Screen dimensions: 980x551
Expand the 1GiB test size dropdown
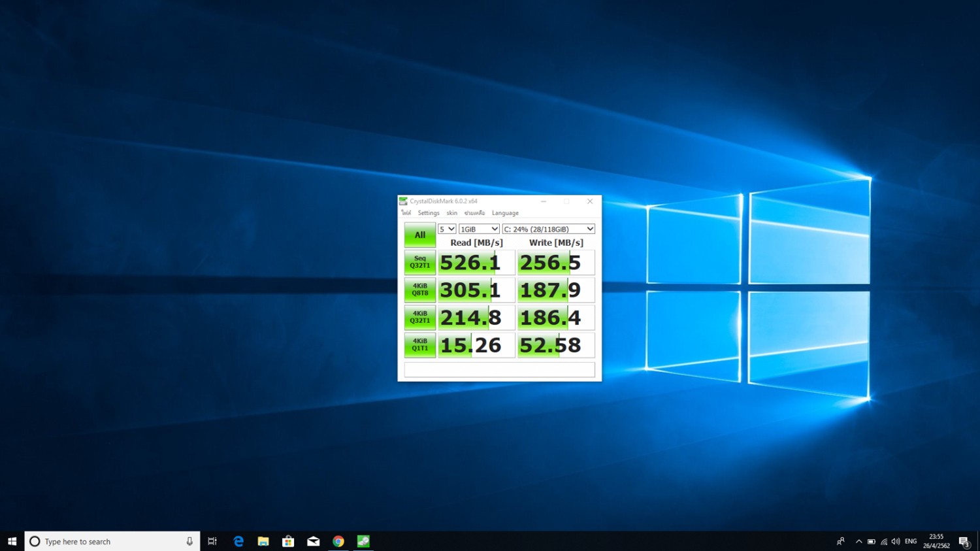click(x=479, y=229)
